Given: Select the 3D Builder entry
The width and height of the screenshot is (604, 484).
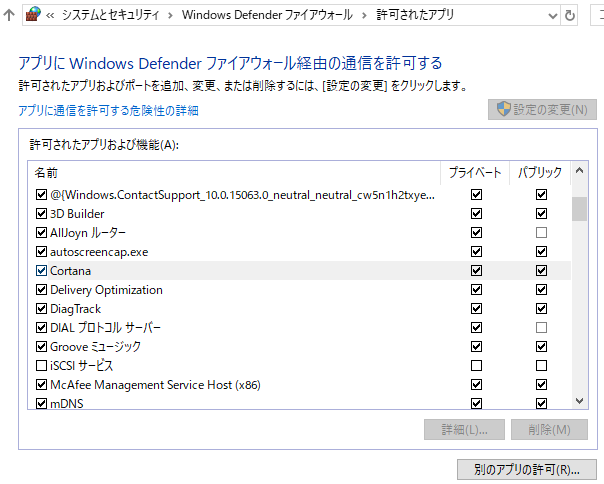Looking at the screenshot, I should (x=77, y=214).
